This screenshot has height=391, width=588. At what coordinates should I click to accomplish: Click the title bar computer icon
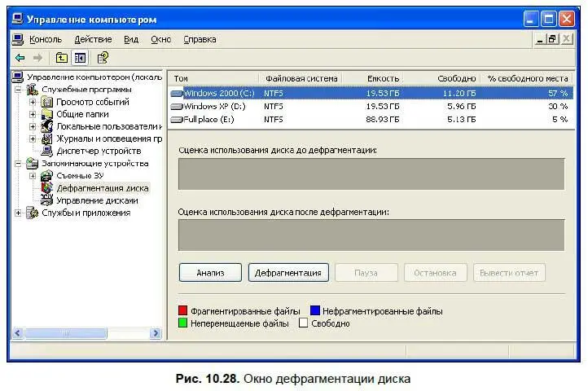[17, 19]
